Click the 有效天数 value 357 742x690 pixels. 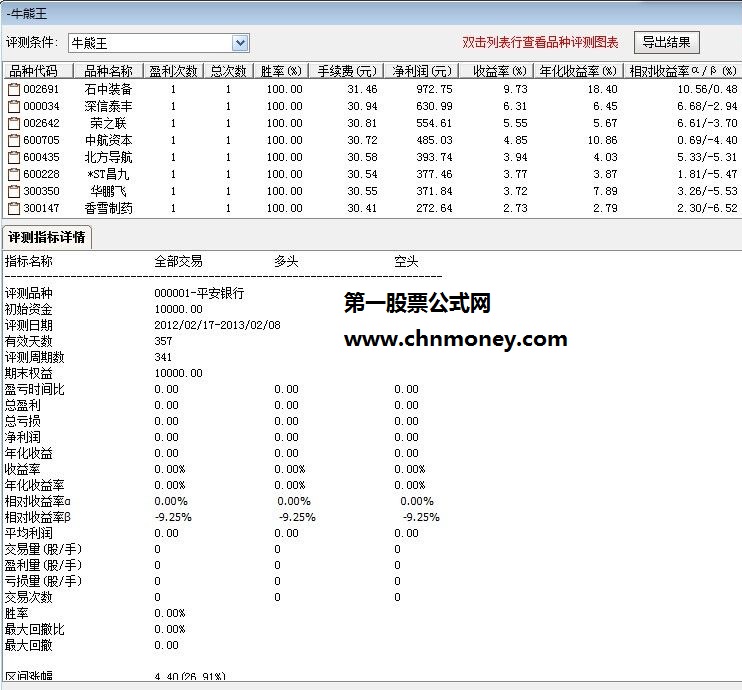[163, 341]
